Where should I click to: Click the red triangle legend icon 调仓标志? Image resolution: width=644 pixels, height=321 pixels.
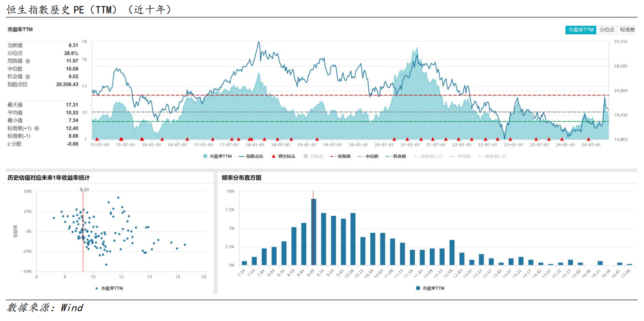(x=274, y=156)
